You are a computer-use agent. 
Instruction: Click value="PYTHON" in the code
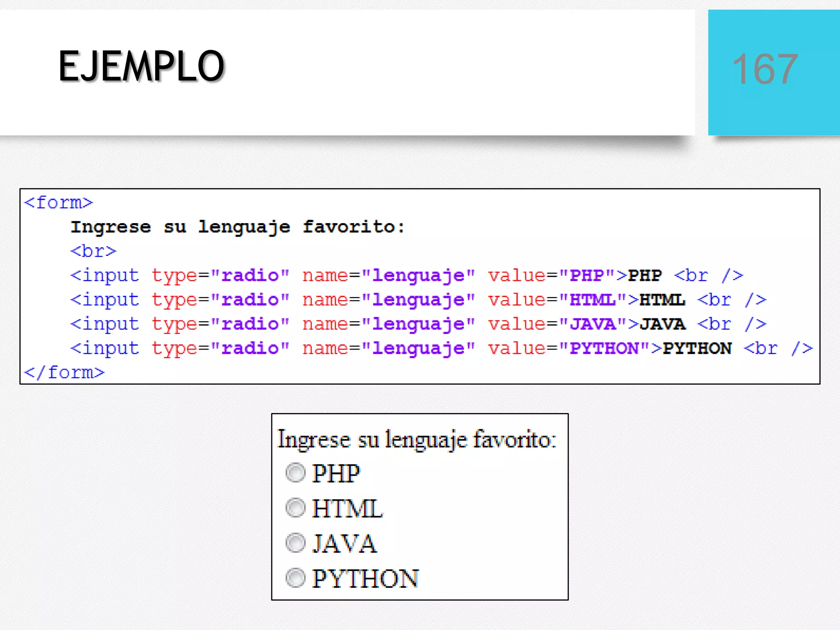coord(569,348)
